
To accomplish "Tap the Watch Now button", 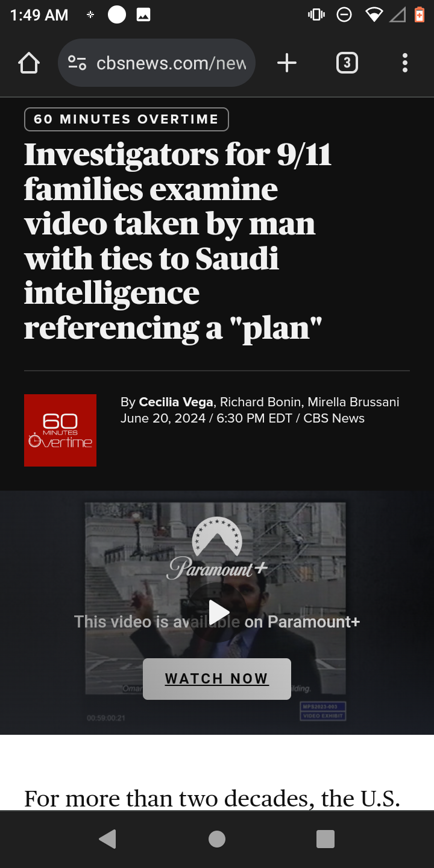I will coord(217,679).
